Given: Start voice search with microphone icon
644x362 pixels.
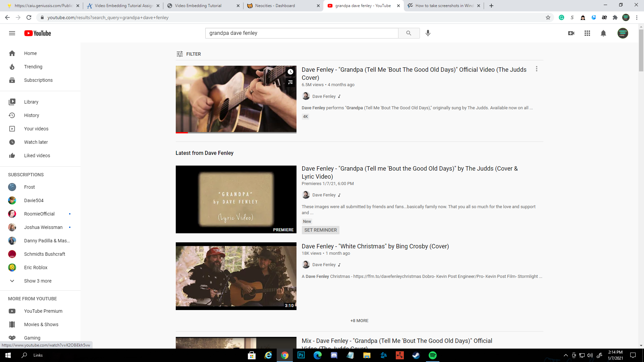Looking at the screenshot, I should click(x=428, y=33).
